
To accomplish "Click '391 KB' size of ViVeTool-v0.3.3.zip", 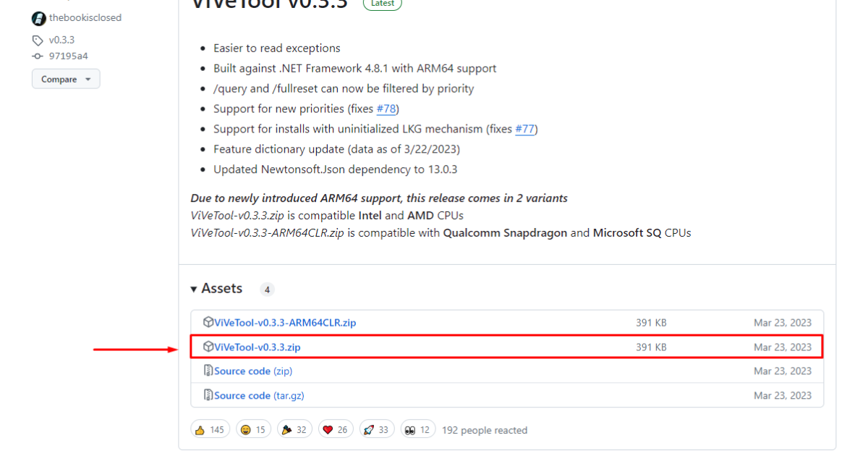I will tap(651, 347).
